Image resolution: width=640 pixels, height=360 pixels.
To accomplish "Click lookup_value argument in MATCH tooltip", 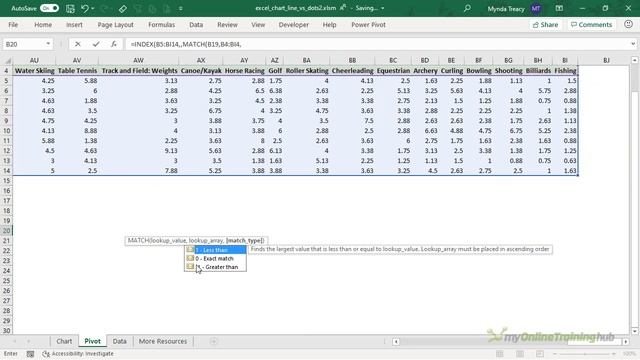I will (168, 240).
